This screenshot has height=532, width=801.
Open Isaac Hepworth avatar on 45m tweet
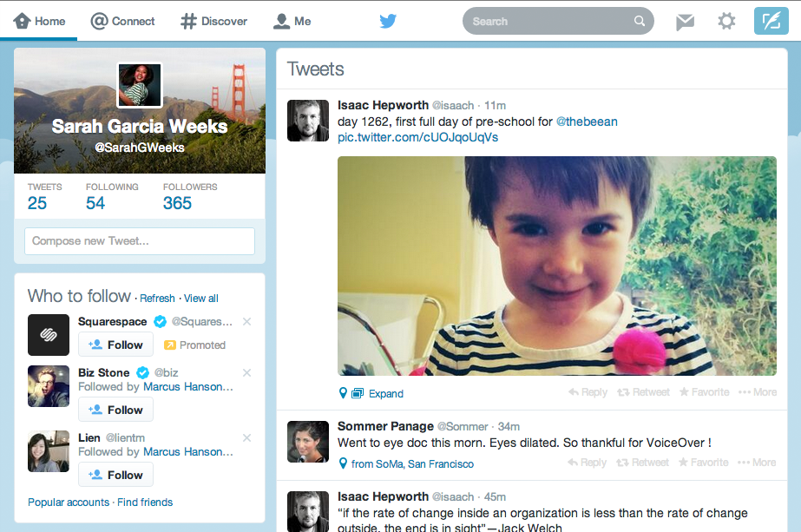click(308, 511)
